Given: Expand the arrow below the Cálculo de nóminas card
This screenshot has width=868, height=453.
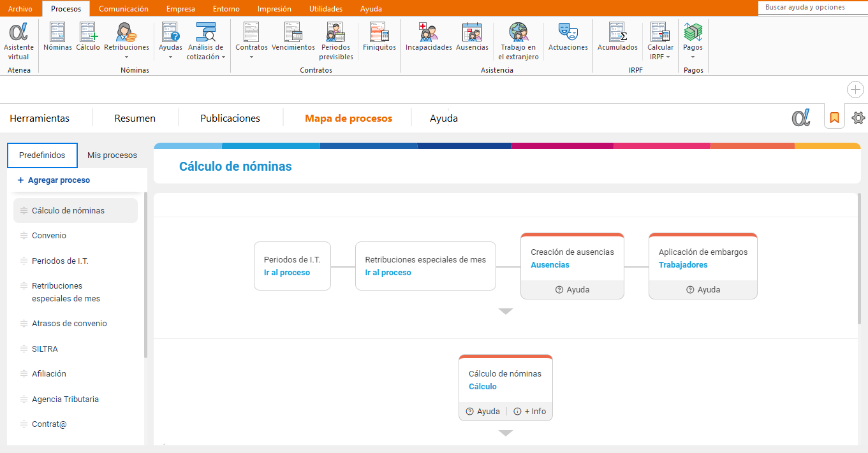Looking at the screenshot, I should click(506, 433).
